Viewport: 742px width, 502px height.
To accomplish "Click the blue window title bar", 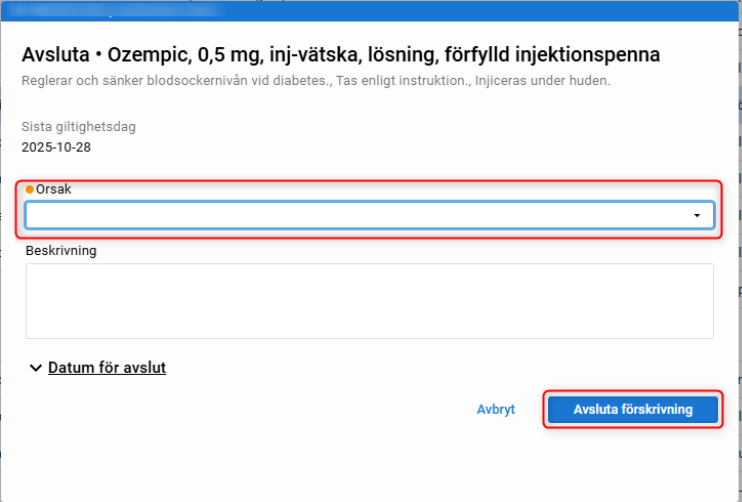I will [x=371, y=10].
